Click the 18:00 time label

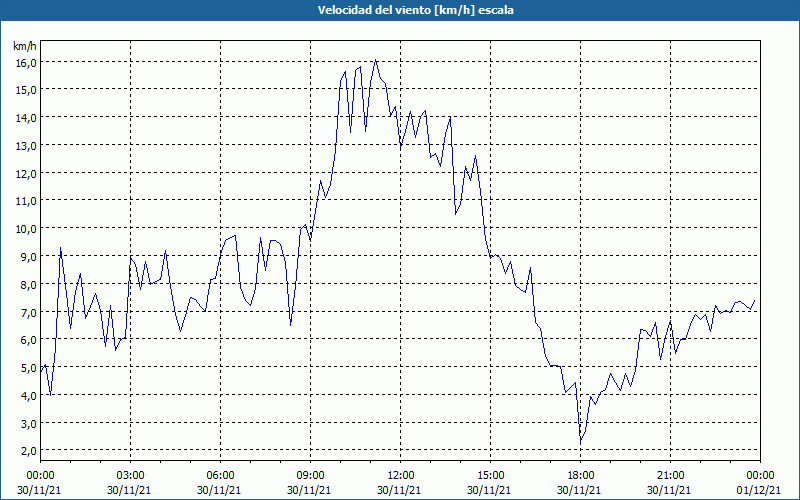click(x=580, y=476)
